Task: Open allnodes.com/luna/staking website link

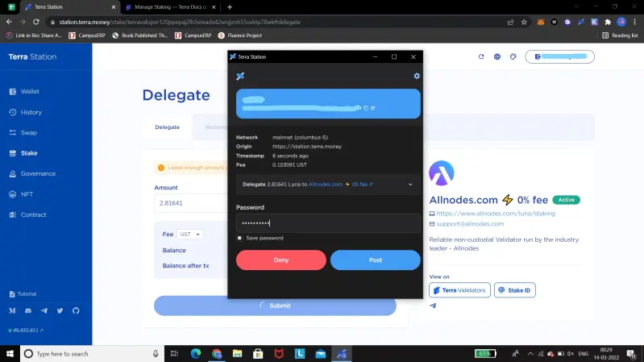Action: point(496,214)
